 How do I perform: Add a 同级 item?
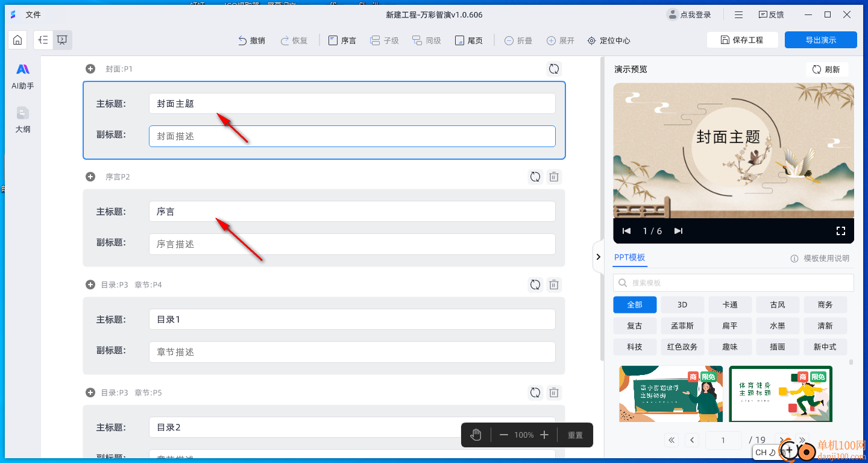point(427,40)
